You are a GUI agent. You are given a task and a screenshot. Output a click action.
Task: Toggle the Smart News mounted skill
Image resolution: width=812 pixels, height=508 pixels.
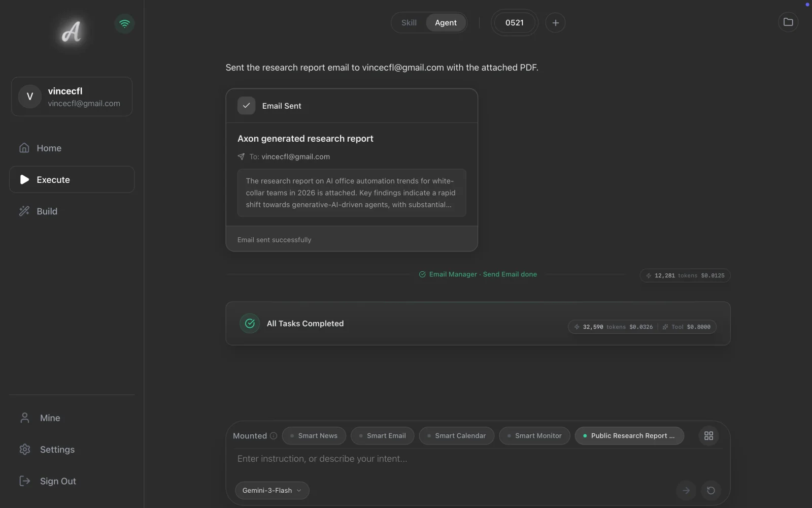coord(314,436)
